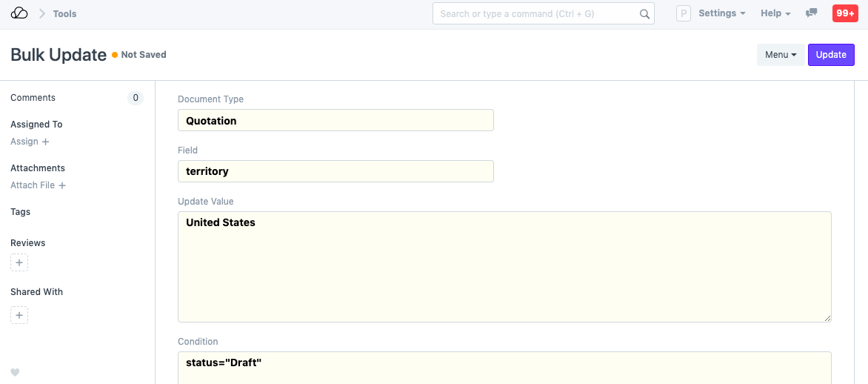
Task: Like the document with heart icon
Action: 15,372
